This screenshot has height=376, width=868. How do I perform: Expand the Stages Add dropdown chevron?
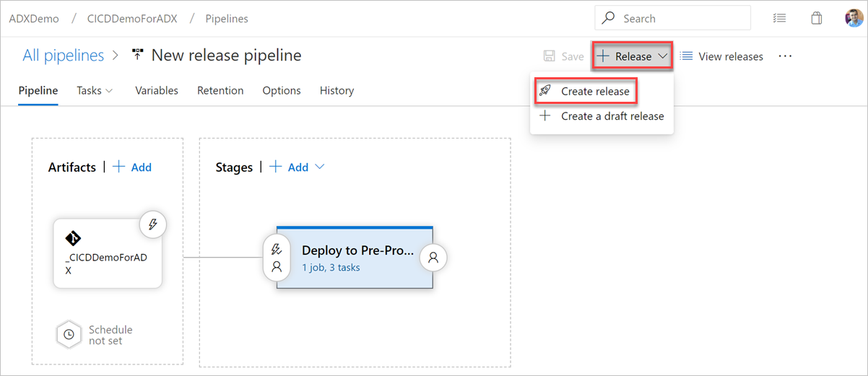coord(320,167)
